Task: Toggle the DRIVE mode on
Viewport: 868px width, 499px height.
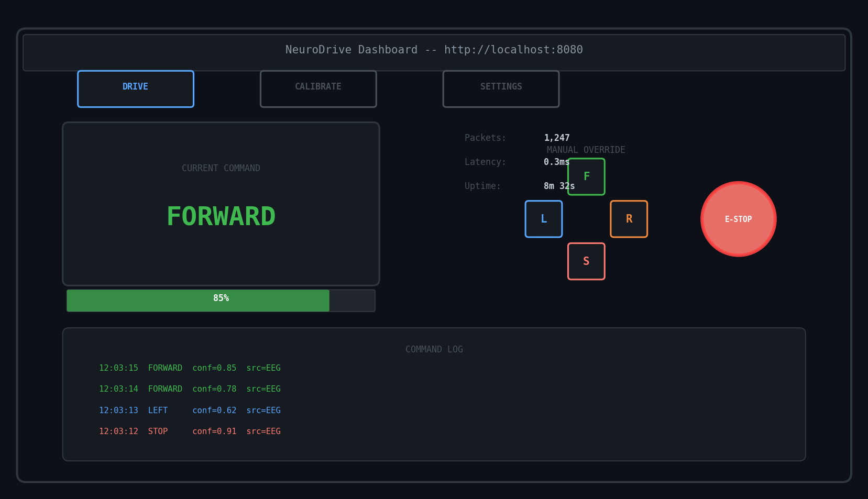Action: (135, 88)
